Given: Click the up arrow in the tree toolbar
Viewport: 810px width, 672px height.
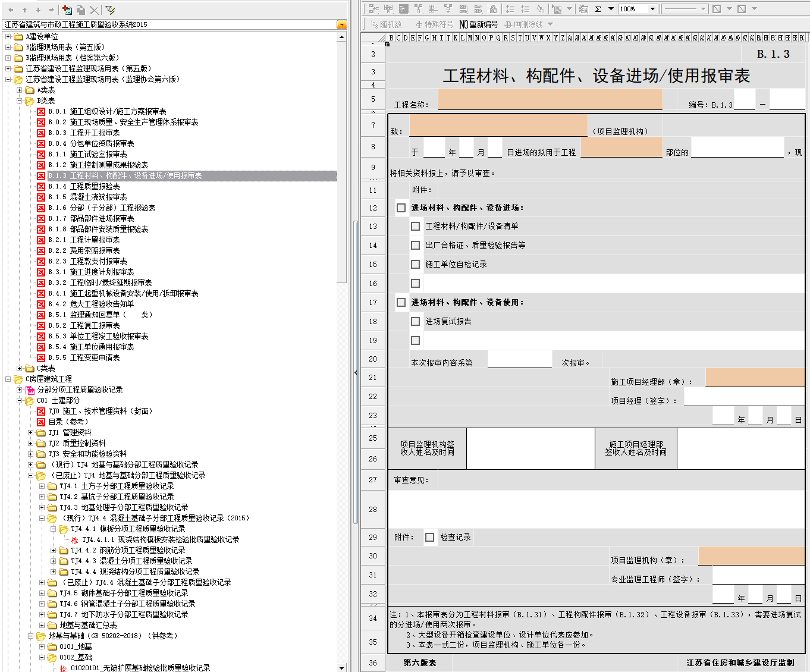Looking at the screenshot, I should (x=24, y=10).
